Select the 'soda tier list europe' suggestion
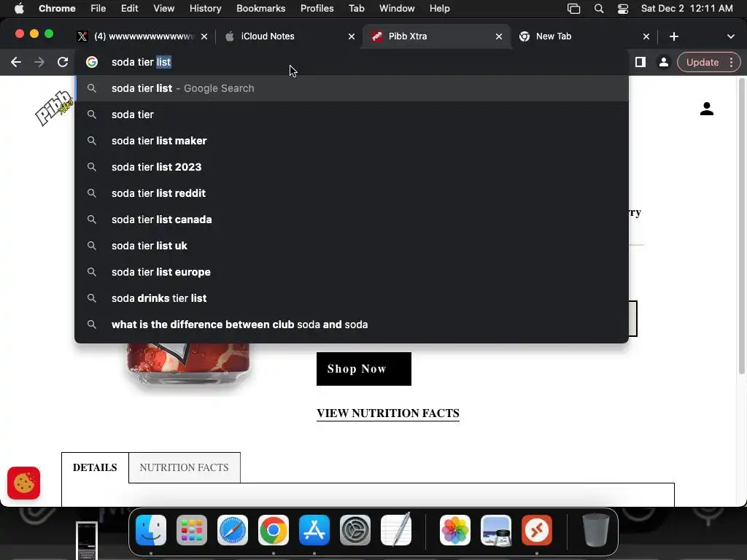 pos(352,272)
